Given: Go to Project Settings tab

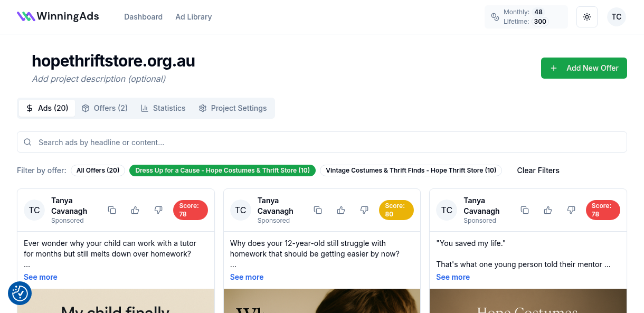Looking at the screenshot, I should pos(233,108).
